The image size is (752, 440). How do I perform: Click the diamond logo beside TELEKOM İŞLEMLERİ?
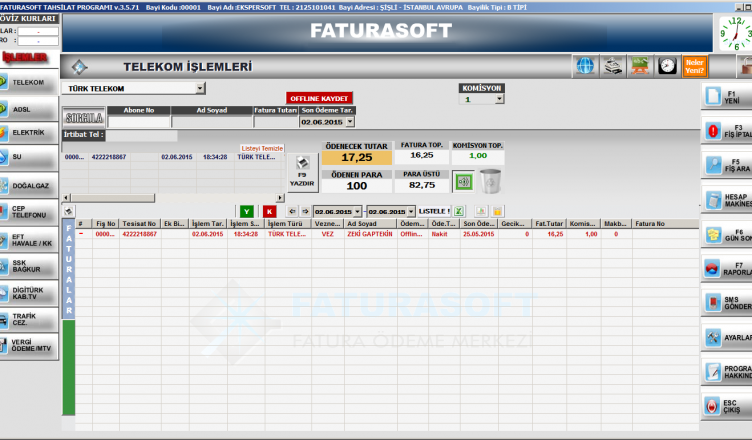tap(79, 67)
